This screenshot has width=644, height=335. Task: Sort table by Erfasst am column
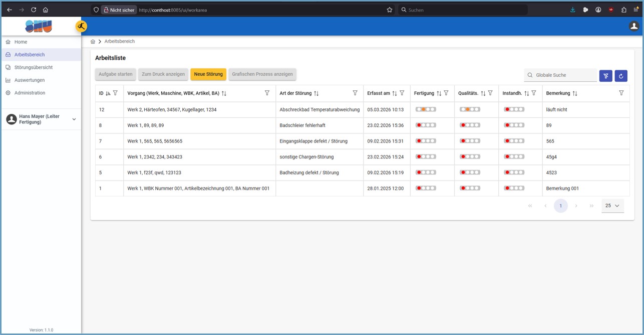click(x=395, y=93)
